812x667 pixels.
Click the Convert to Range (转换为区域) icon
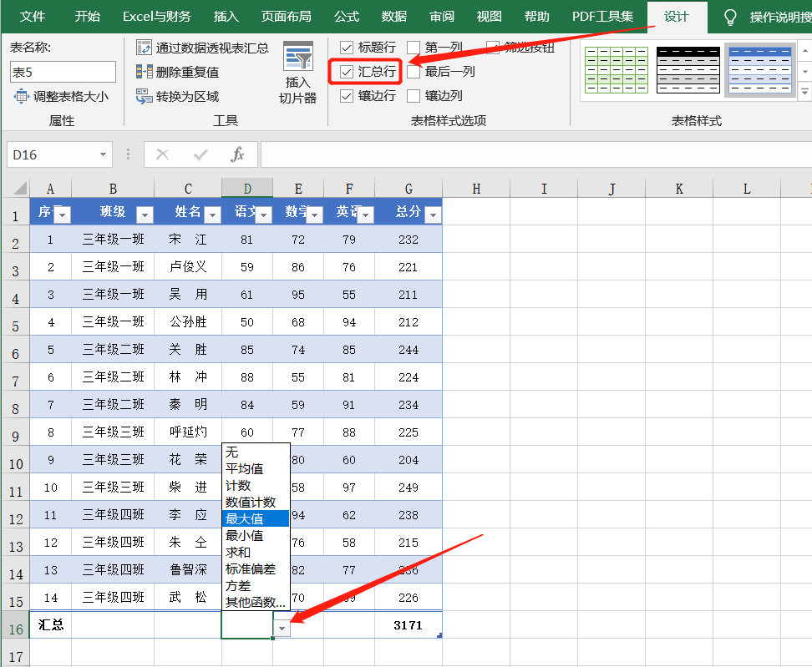pos(144,97)
